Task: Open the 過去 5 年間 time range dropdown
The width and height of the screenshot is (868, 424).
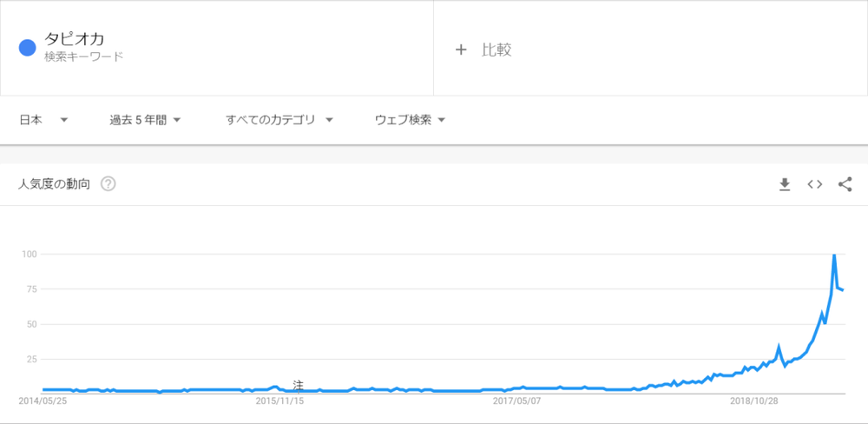Action: coord(146,120)
